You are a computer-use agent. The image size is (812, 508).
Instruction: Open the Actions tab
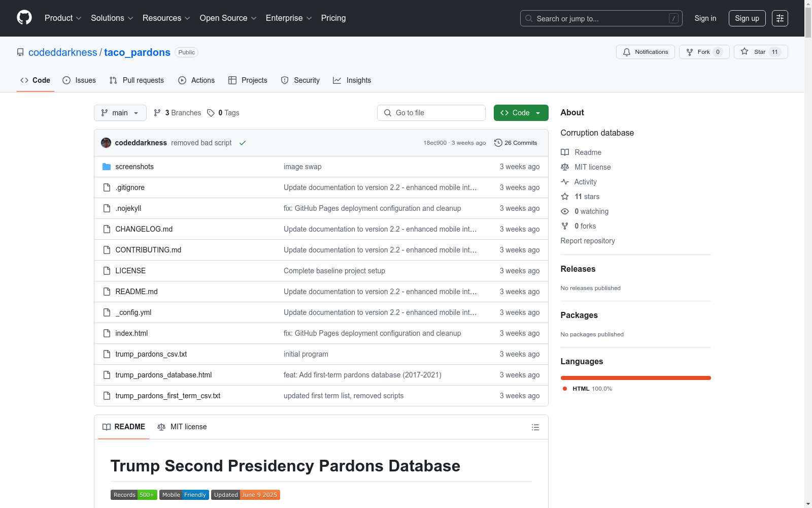[x=196, y=80]
